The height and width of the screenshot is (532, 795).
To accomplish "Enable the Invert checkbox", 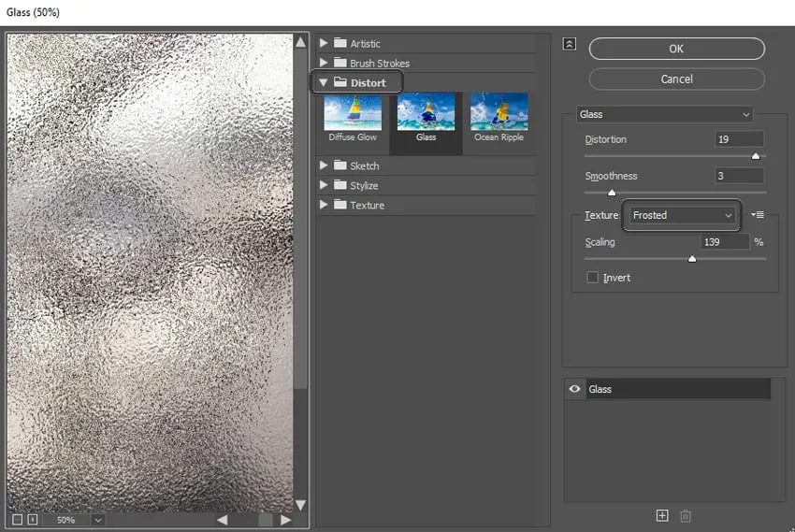I will 592,278.
